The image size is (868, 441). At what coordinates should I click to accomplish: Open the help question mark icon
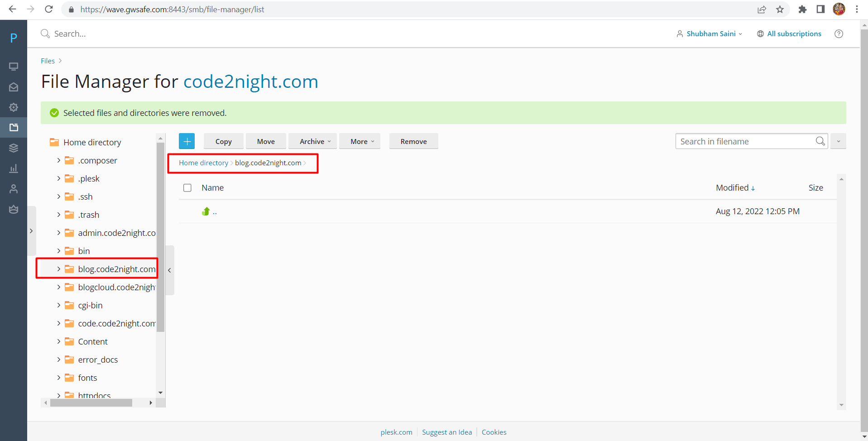coord(839,34)
